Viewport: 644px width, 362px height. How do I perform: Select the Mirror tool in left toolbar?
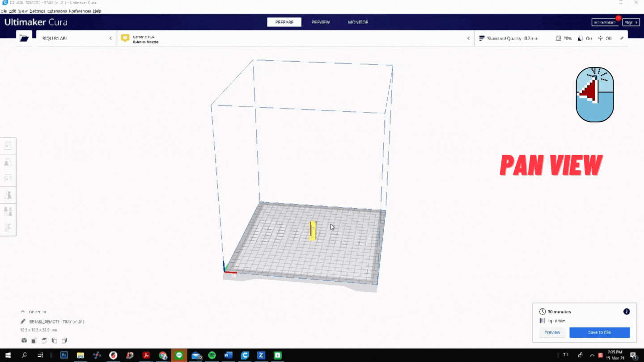8,195
